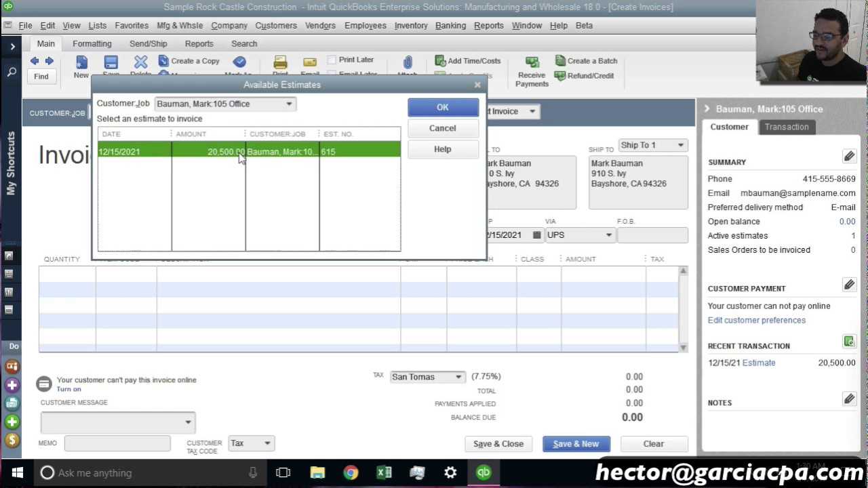Viewport: 868px width, 488px height.
Task: Use the Create a Copy tool
Action: [189, 61]
